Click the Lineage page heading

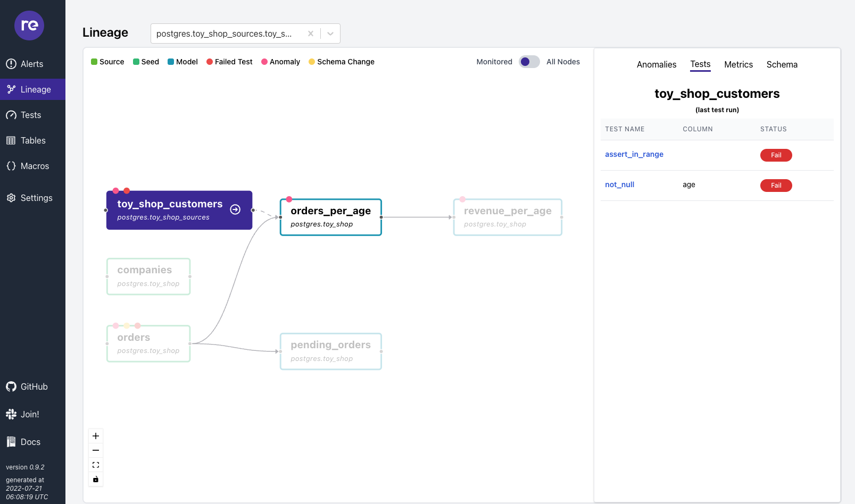105,32
